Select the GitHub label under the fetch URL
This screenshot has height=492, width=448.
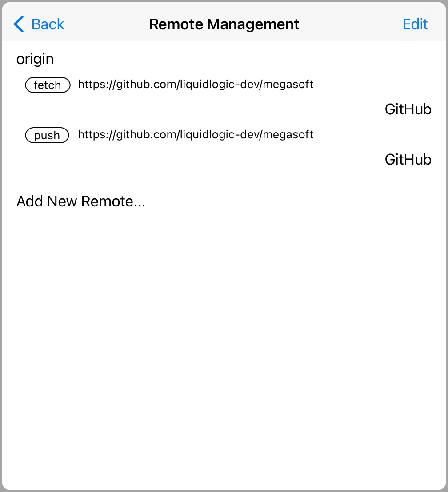pyautogui.click(x=408, y=109)
